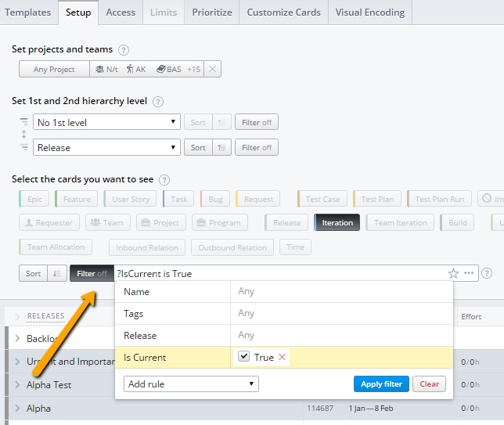504x425 pixels.
Task: Toggle the Requester card type
Action: pyautogui.click(x=49, y=222)
